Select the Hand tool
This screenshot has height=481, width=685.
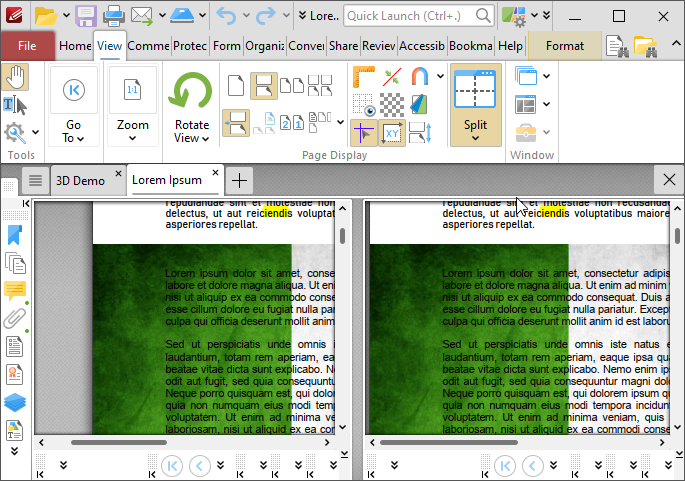15,77
